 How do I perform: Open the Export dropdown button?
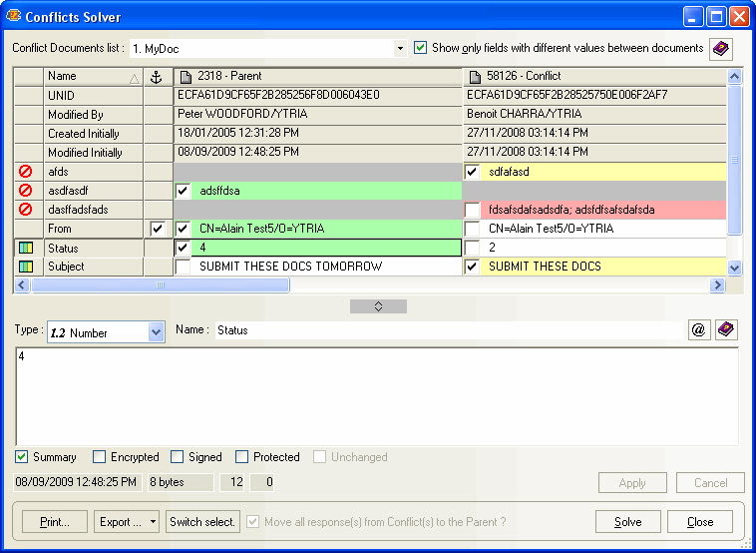click(127, 522)
